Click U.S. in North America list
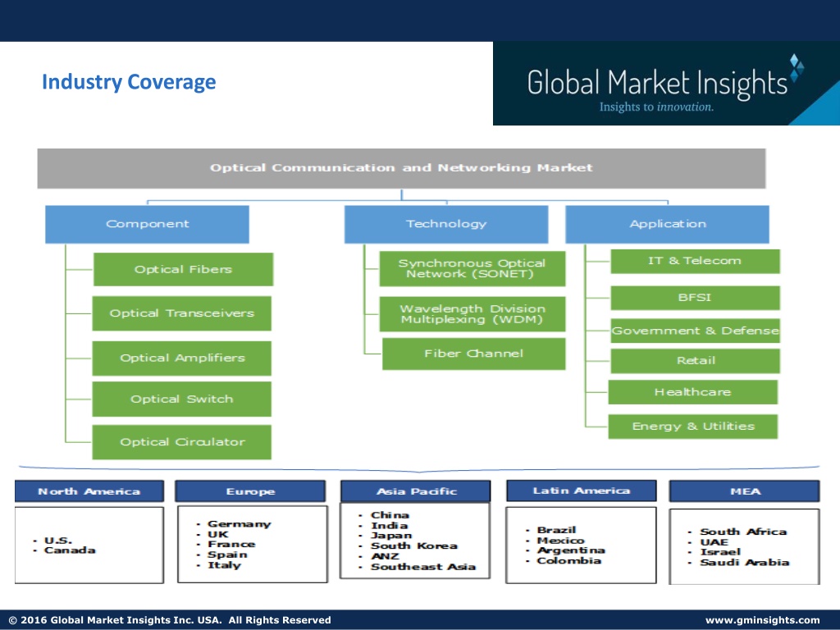The height and width of the screenshot is (630, 840). pos(58,541)
